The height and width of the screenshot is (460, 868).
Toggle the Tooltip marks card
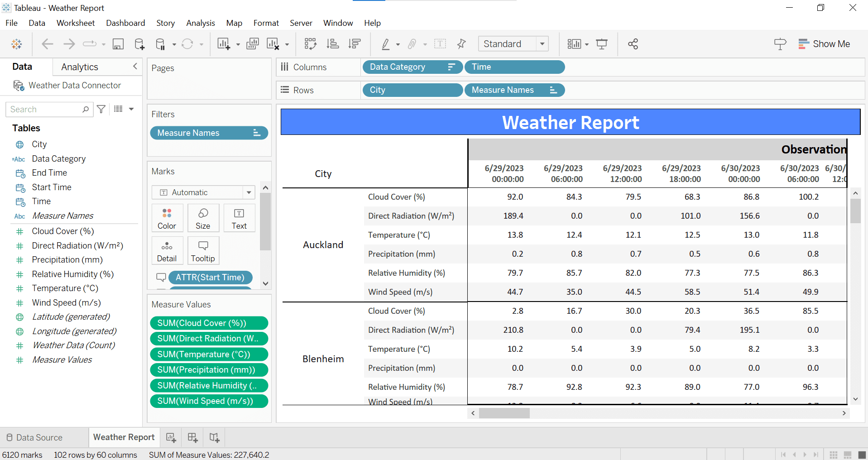tap(203, 250)
